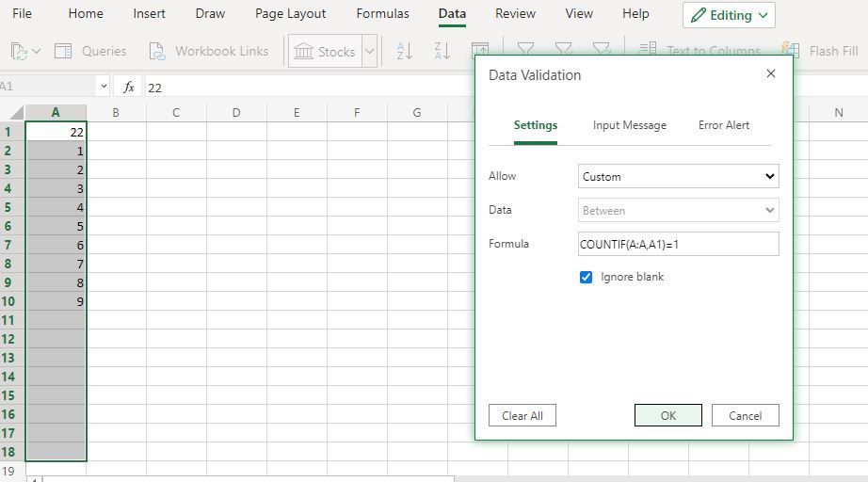Open the File menu

23,14
